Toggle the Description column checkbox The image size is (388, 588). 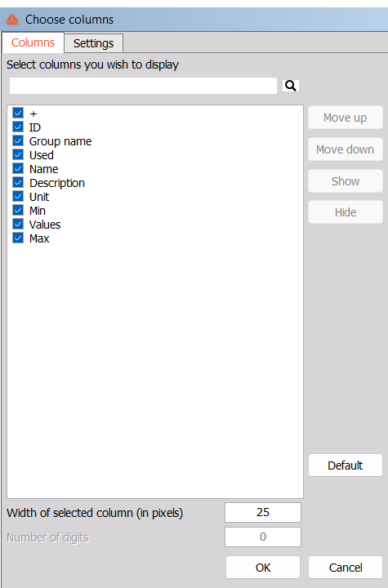coord(18,182)
